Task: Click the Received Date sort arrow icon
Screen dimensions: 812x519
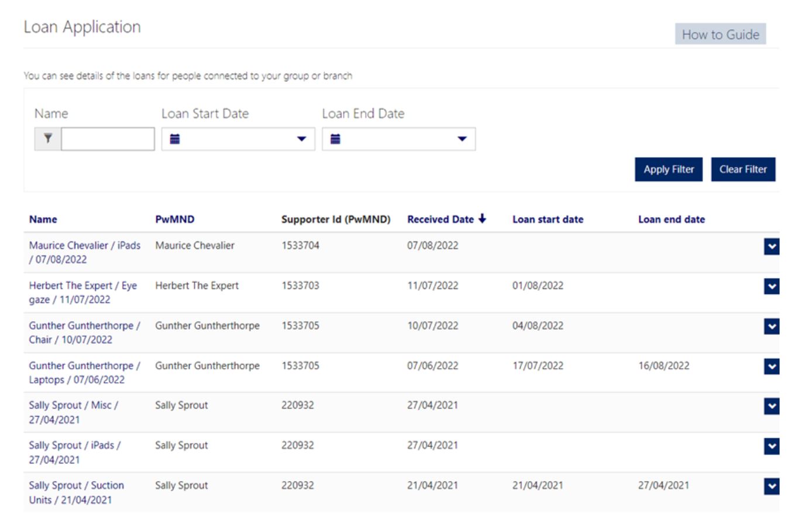Action: (482, 219)
